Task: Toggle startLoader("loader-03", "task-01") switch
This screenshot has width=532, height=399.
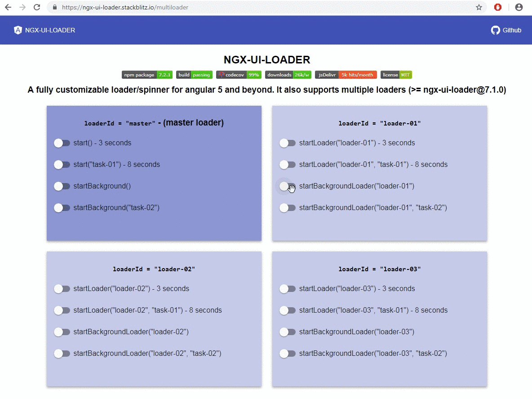Action: point(288,310)
